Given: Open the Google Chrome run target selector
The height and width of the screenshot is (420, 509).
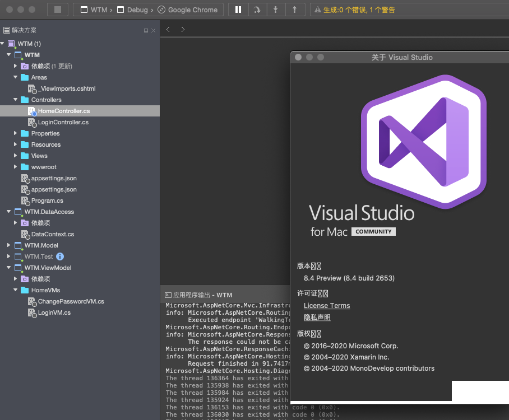Looking at the screenshot, I should point(193,10).
